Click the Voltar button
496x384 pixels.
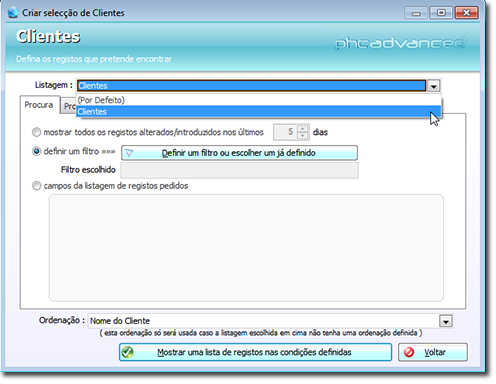[x=433, y=352]
